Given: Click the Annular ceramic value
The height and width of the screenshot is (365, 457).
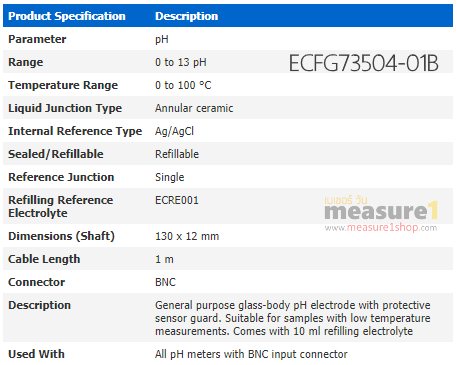Looking at the screenshot, I should pos(194,108).
